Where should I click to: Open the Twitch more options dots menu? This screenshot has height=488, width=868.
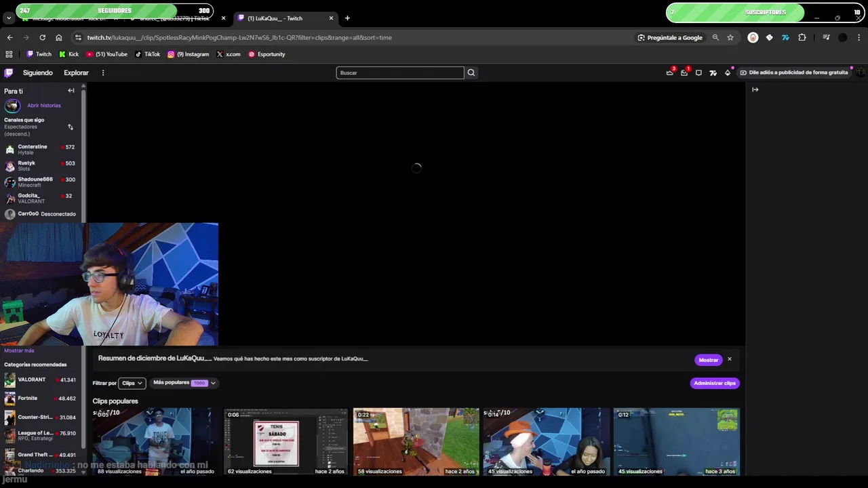103,73
